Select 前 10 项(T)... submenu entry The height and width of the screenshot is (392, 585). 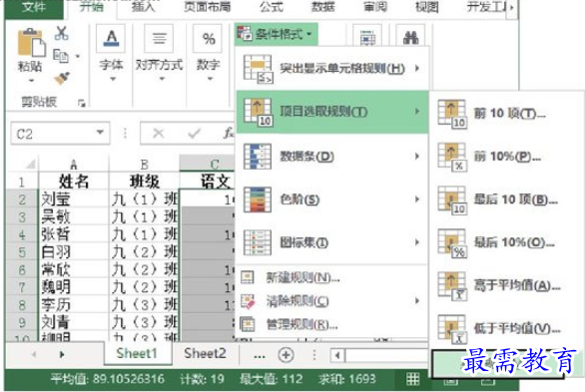506,114
